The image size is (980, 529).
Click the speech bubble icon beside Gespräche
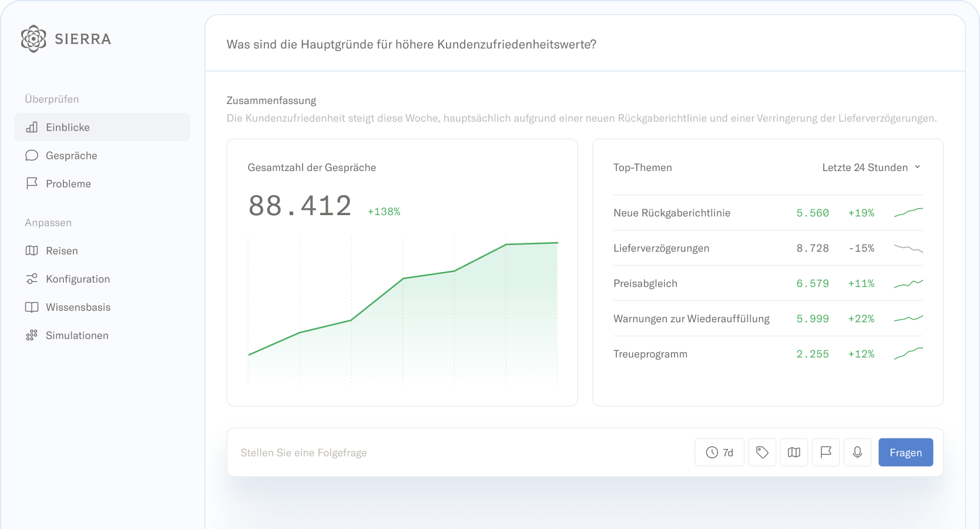32,155
